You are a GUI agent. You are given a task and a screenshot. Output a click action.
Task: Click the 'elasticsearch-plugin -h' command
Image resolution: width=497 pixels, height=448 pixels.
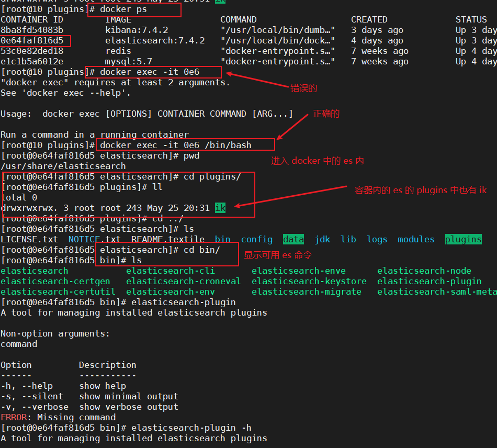191,428
